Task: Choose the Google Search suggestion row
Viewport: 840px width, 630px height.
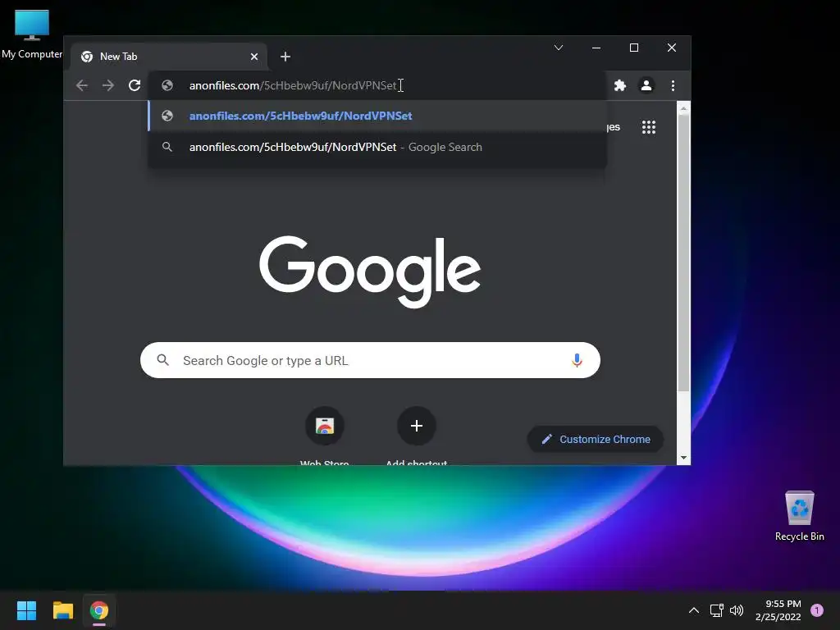Action: click(x=377, y=147)
